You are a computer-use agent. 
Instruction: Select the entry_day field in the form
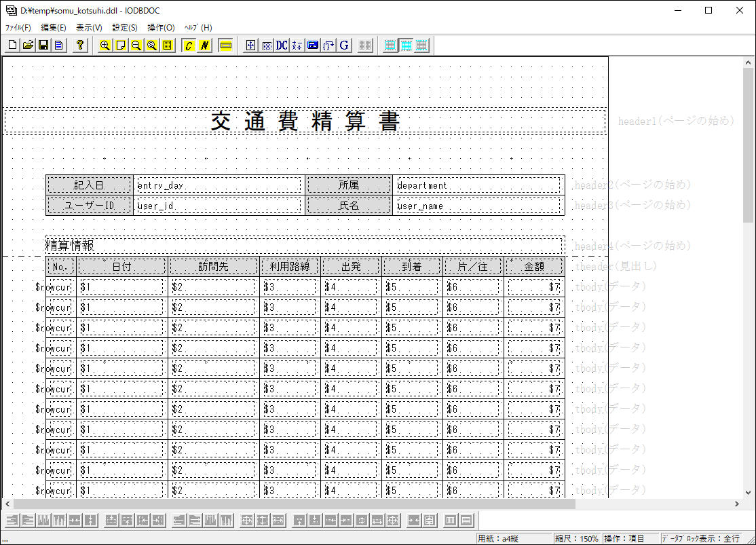[219, 185]
